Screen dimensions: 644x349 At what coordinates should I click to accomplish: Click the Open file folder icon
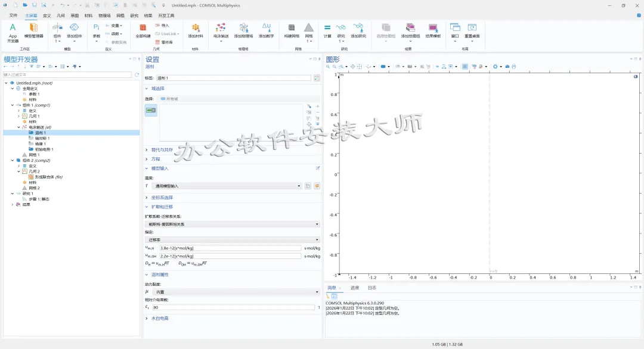coord(24,5)
